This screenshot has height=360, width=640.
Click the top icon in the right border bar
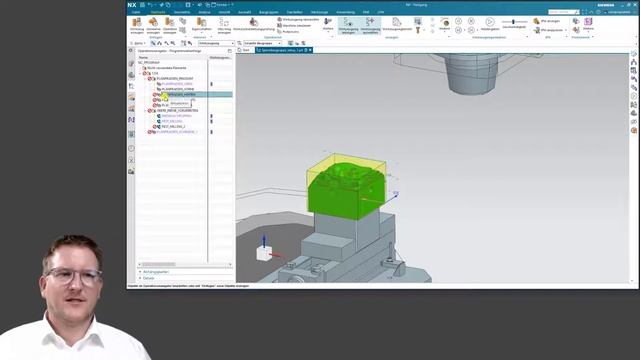(x=633, y=53)
